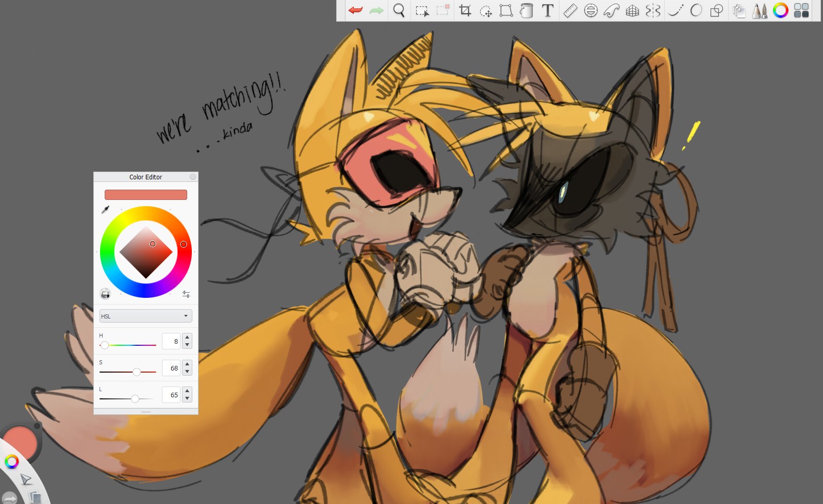The image size is (823, 504).
Task: Choose the Crop tool
Action: pos(465,10)
